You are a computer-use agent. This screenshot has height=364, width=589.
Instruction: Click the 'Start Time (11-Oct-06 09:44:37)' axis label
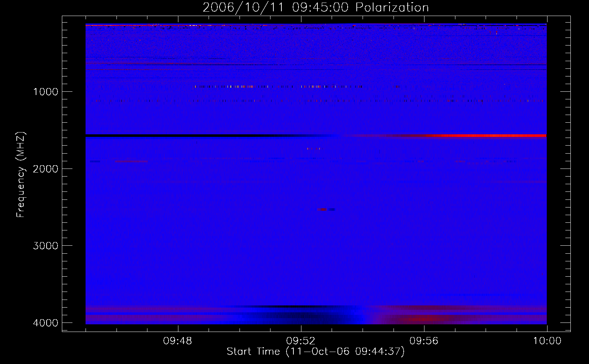(x=316, y=352)
